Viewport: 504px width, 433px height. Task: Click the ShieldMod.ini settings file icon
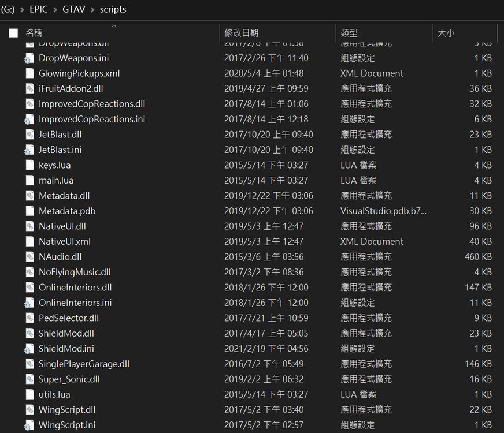pyautogui.click(x=29, y=348)
